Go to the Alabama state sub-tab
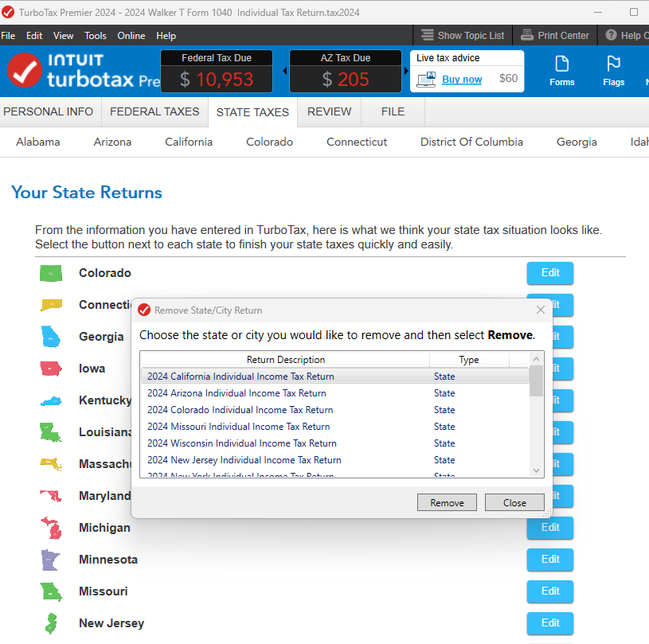Image resolution: width=649 pixels, height=644 pixels. pyautogui.click(x=38, y=142)
